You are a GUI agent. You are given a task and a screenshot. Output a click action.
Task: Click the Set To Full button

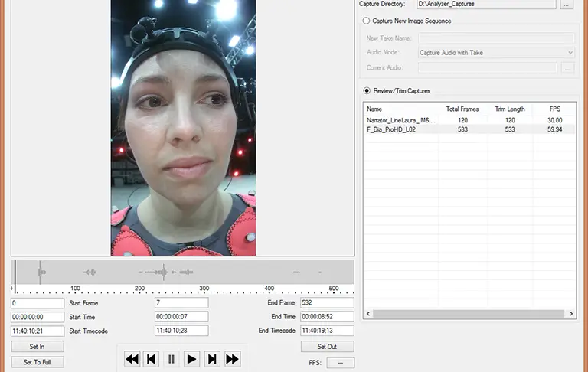pos(37,362)
